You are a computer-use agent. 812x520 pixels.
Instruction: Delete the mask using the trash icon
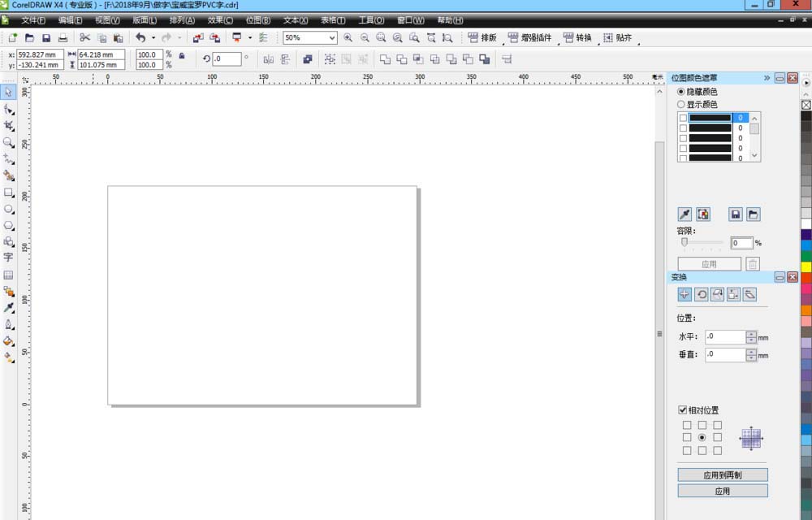[753, 264]
